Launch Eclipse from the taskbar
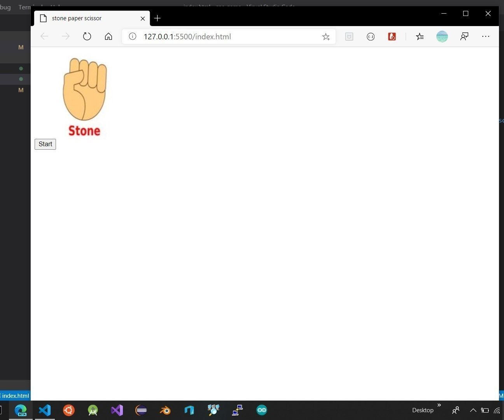 [x=141, y=410]
